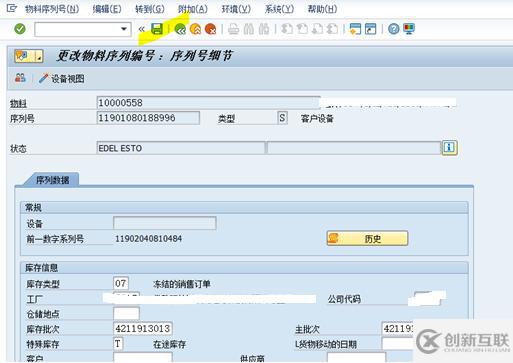Click the 公司代码 label
This screenshot has height=363, width=513.
(344, 299)
